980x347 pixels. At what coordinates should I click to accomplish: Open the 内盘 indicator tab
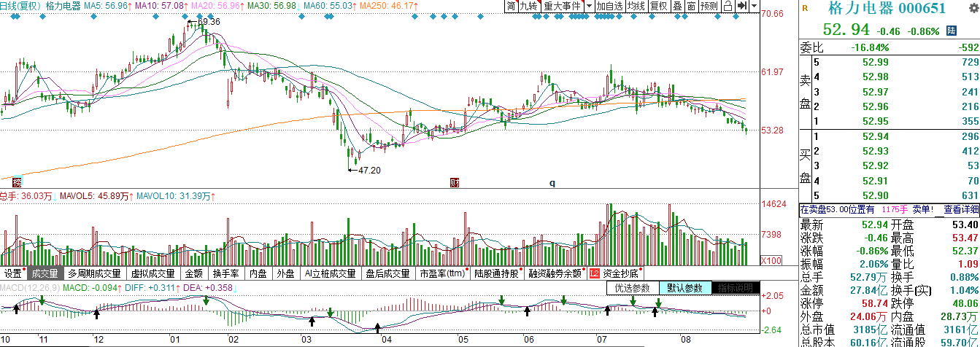pos(258,274)
